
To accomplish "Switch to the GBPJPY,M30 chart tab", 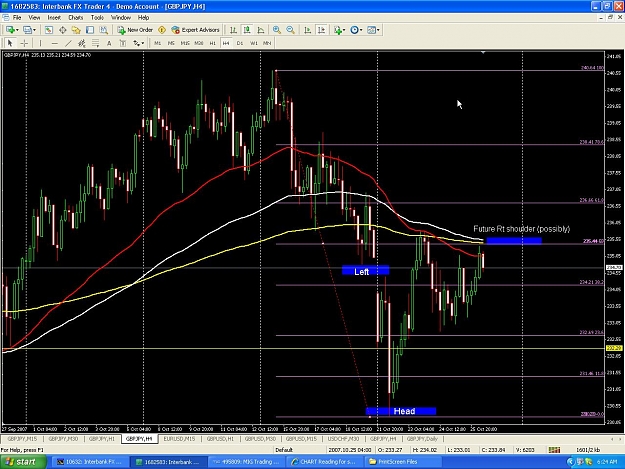I will point(63,439).
